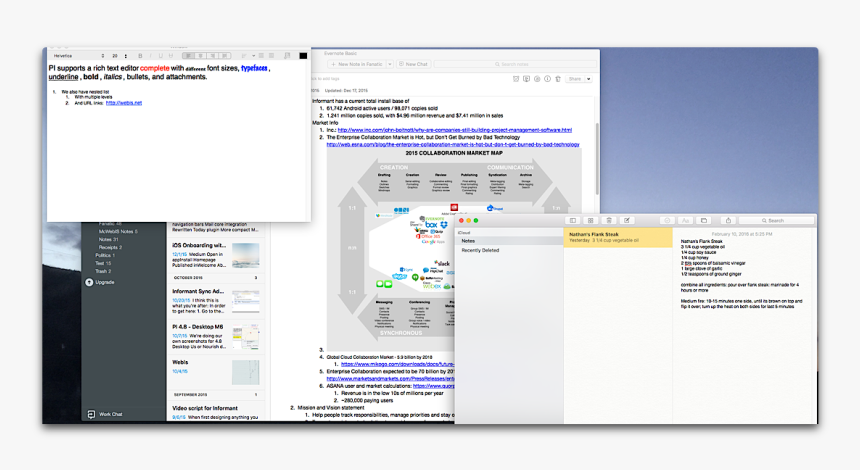Click the attachment icon in editor toolbar

(x=287, y=56)
